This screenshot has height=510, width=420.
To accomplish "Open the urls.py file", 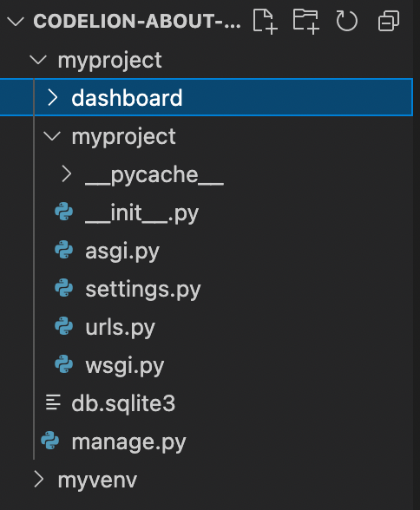I will [x=120, y=327].
